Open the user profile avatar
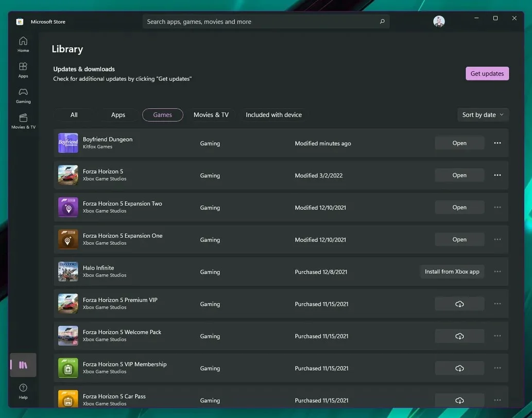This screenshot has width=532, height=418. (x=439, y=21)
